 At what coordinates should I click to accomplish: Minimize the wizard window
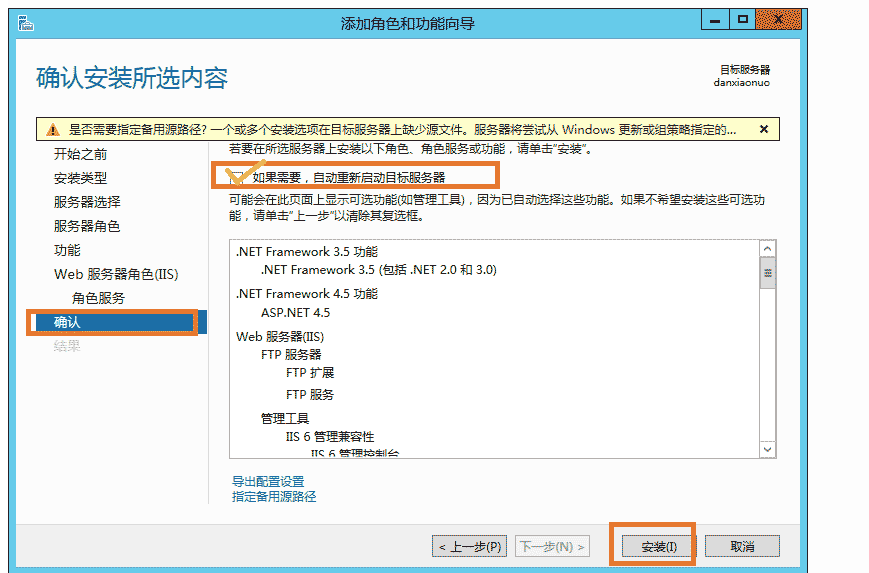[x=715, y=21]
